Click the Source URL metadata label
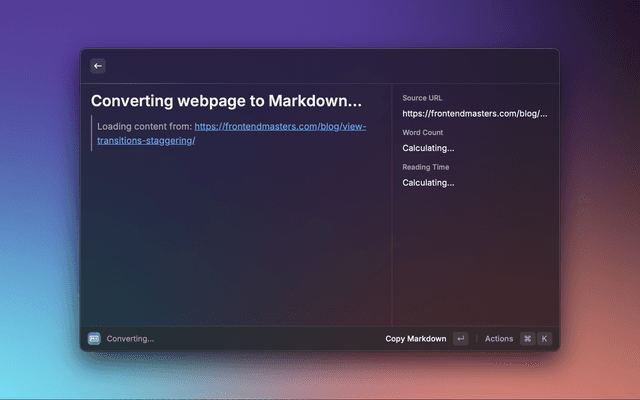 pyautogui.click(x=422, y=98)
